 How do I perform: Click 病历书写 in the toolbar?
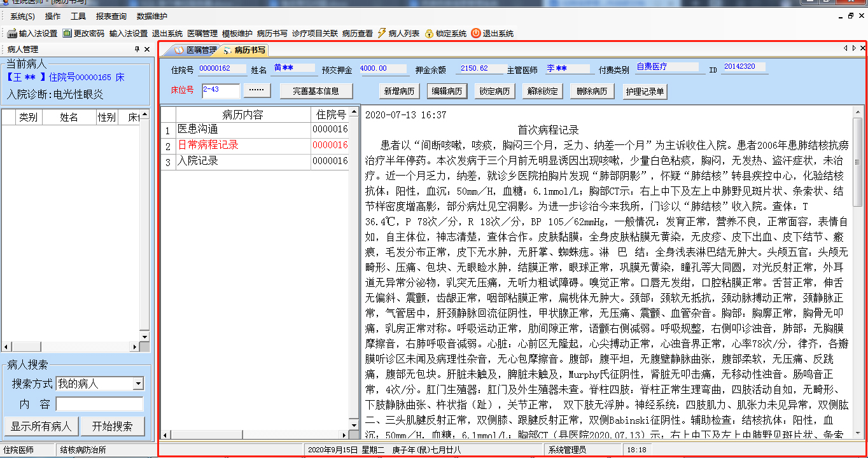(x=272, y=33)
